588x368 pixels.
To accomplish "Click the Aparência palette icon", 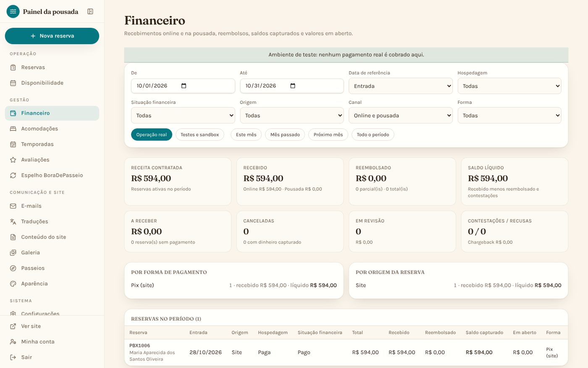I will (13, 284).
